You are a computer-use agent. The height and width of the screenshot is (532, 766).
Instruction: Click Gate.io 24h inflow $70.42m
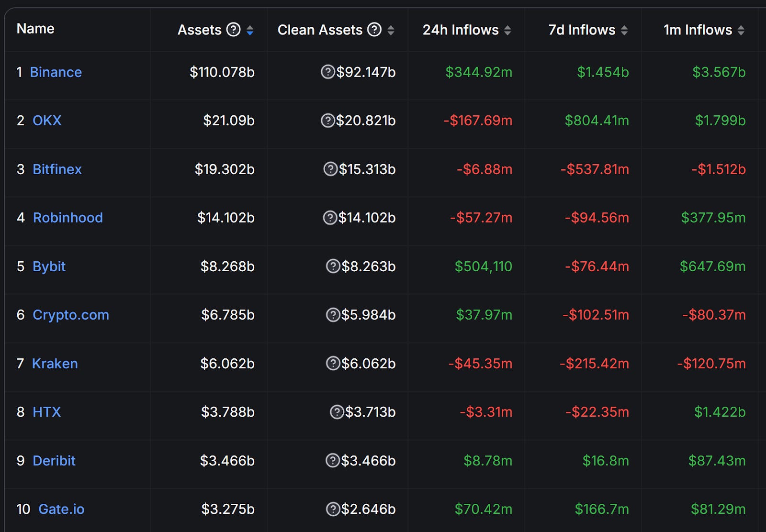(484, 509)
